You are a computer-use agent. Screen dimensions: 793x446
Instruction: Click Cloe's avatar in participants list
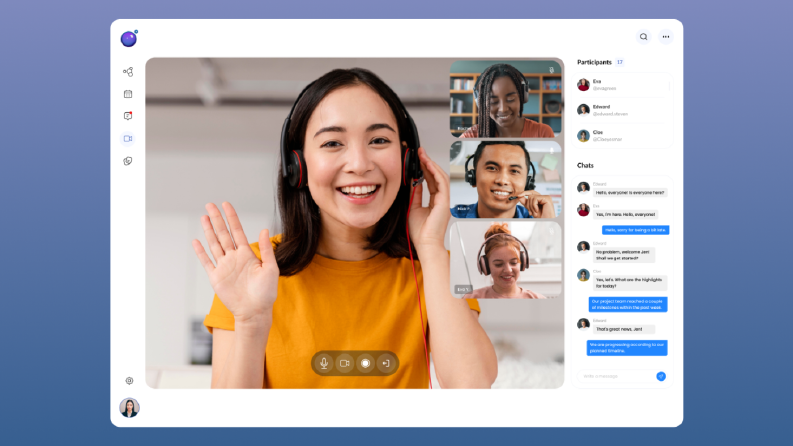click(583, 136)
